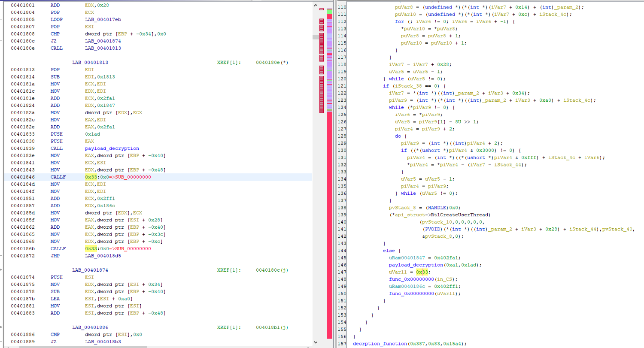Collapse the LAB_00401874 block using its margin marker

coord(1,269)
